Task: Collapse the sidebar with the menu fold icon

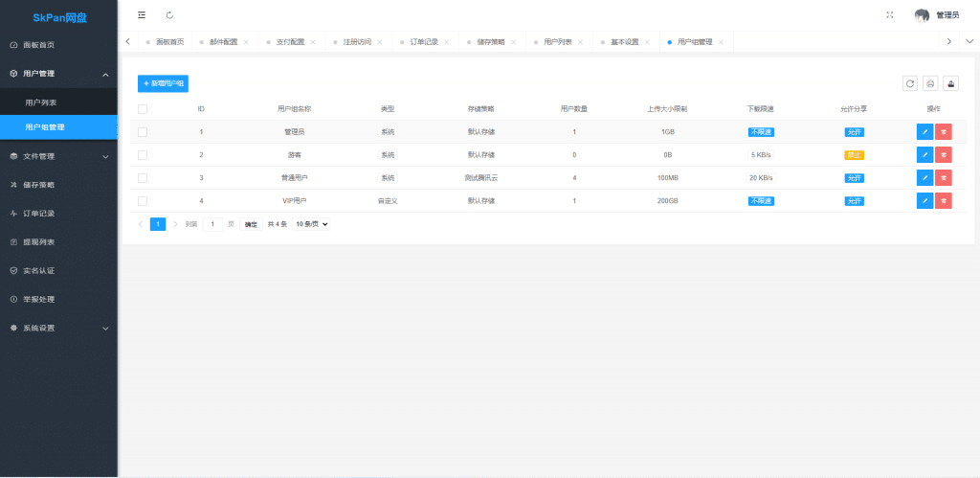Action: [x=142, y=15]
